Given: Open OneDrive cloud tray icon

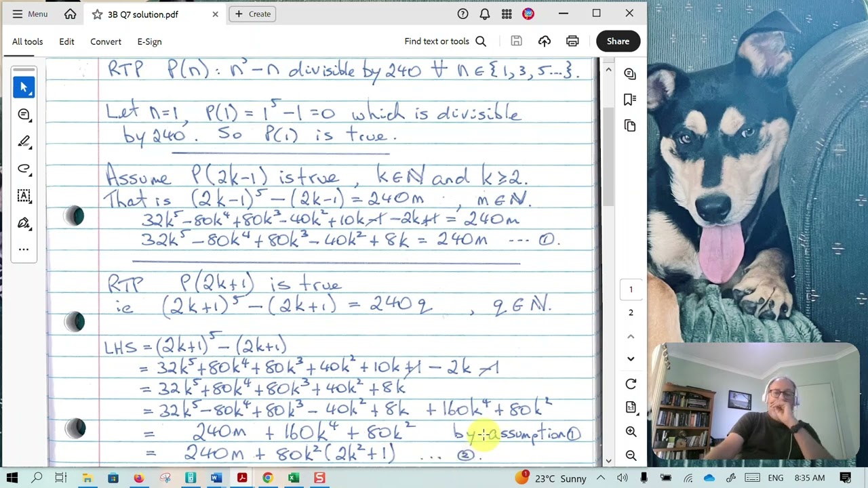Looking at the screenshot, I should click(x=709, y=478).
